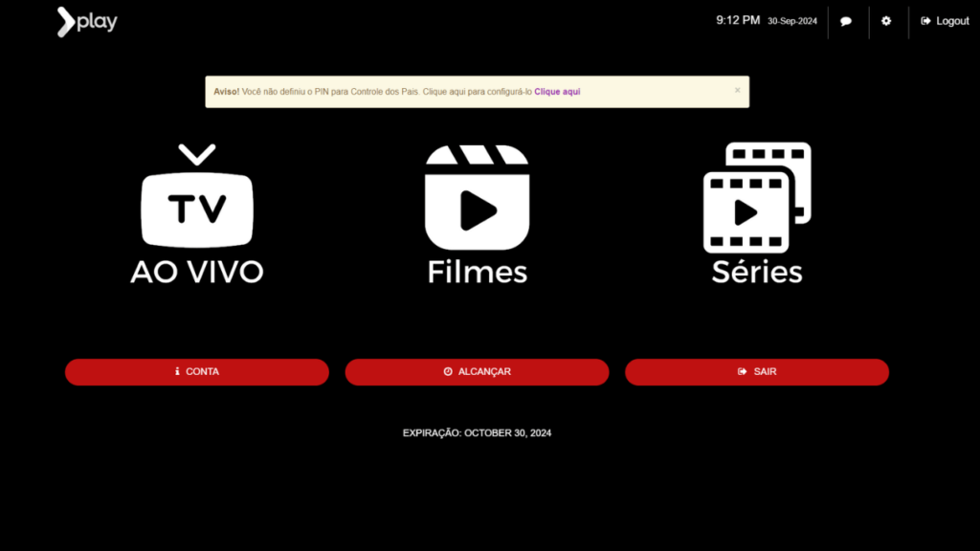
Task: Click the EXPIRAÇÃO October 30 text
Action: click(477, 432)
